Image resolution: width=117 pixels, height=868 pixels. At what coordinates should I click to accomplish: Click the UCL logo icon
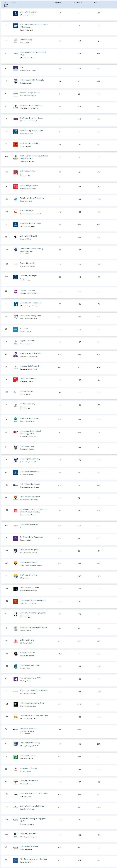[x=15, y=69]
